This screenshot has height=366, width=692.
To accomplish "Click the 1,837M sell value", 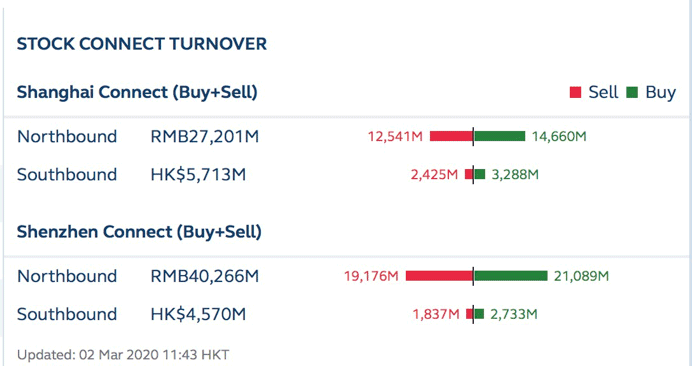I will coord(436,314).
